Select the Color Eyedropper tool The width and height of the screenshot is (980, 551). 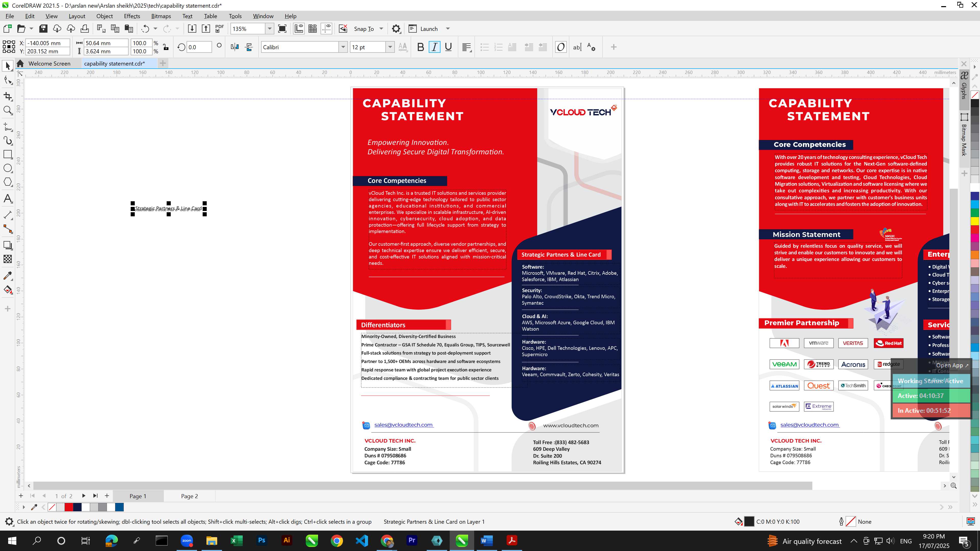click(8, 275)
